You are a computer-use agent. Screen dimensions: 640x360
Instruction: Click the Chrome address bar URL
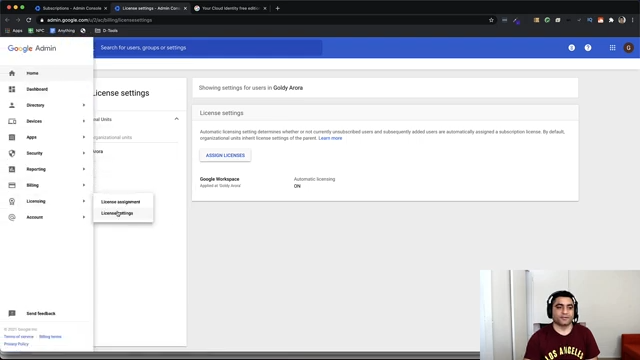[100, 20]
